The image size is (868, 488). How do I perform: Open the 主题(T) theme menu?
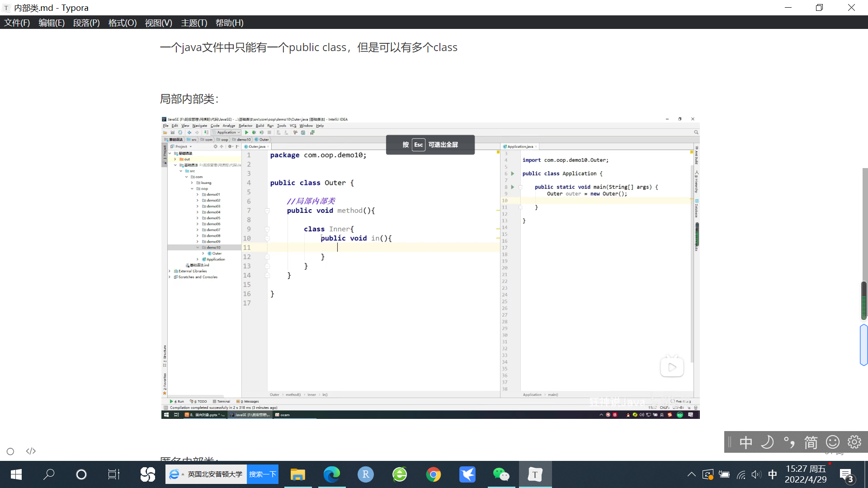(x=194, y=23)
